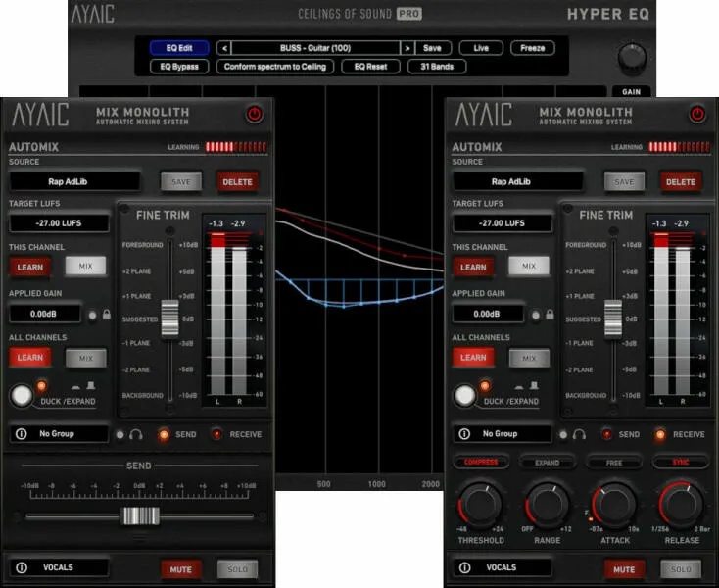719x588 pixels.
Task: Enable EQ Edit mode in Hyper EQ
Action: pyautogui.click(x=179, y=48)
